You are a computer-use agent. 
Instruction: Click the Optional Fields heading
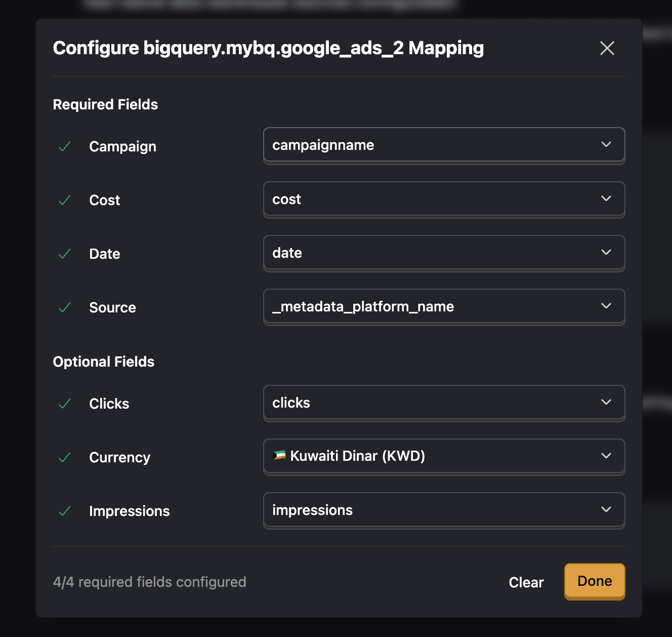pyautogui.click(x=104, y=362)
